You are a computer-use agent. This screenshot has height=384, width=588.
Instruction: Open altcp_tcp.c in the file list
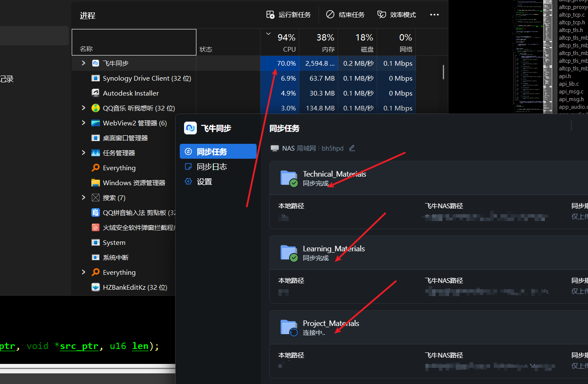tap(572, 15)
